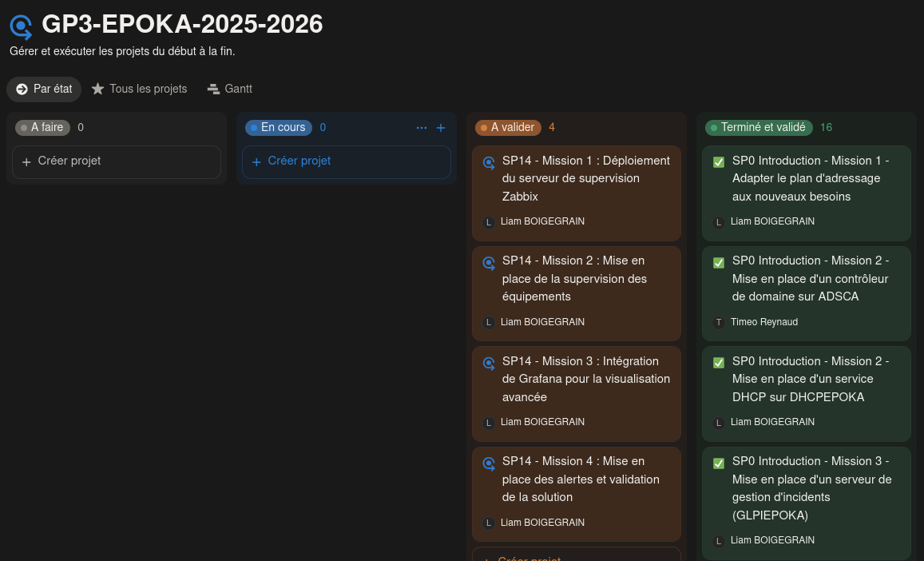Toggle checkmark on Adapter le plan d'adressage card
The height and width of the screenshot is (561, 924).
click(x=719, y=162)
